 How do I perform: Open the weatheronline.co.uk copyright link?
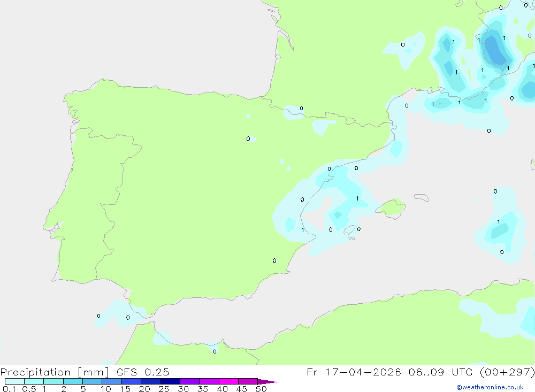point(490,387)
